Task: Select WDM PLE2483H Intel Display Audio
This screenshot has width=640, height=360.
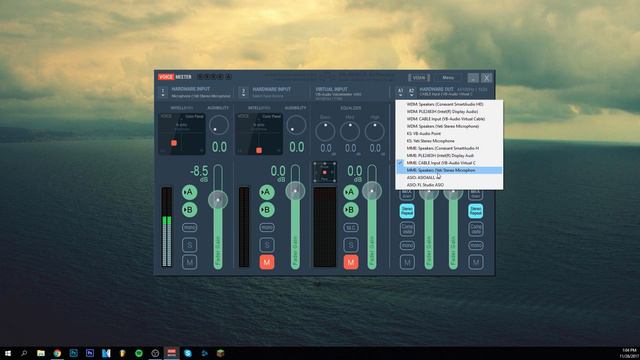Action: pyautogui.click(x=449, y=111)
